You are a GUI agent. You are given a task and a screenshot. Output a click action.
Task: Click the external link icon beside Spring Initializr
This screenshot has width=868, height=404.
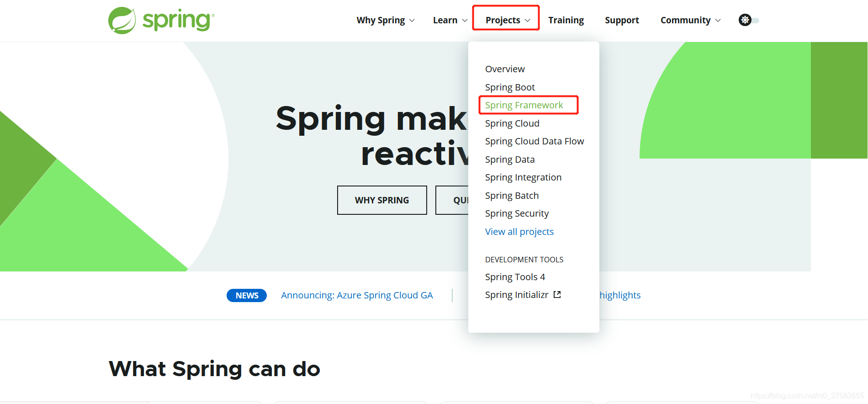pos(557,295)
